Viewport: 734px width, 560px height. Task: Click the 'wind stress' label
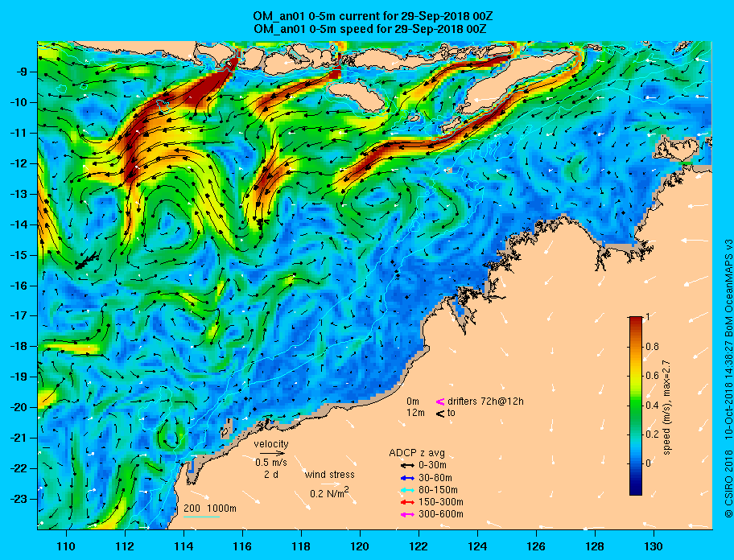point(329,475)
